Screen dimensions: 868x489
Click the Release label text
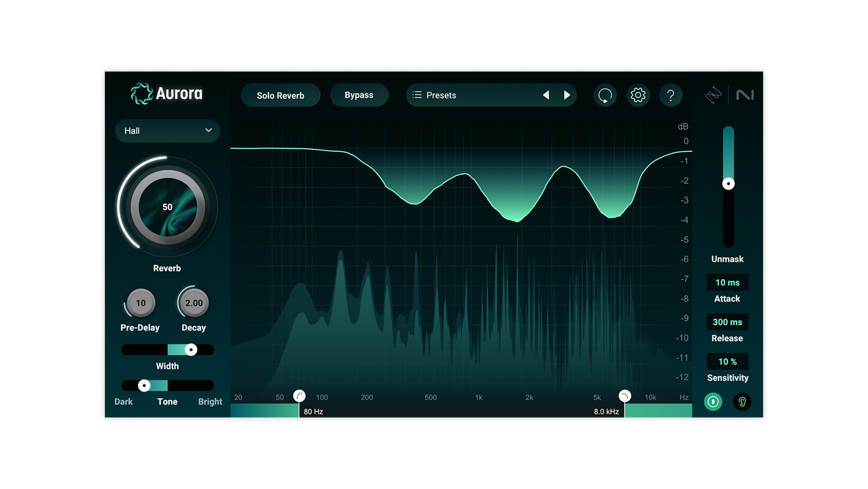click(x=727, y=338)
